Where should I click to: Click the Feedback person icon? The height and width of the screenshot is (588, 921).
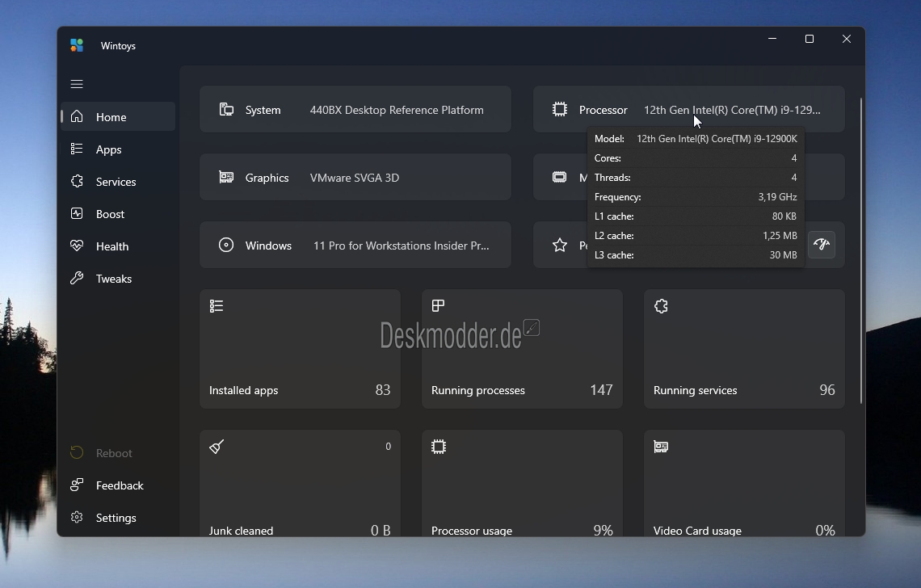(x=77, y=485)
